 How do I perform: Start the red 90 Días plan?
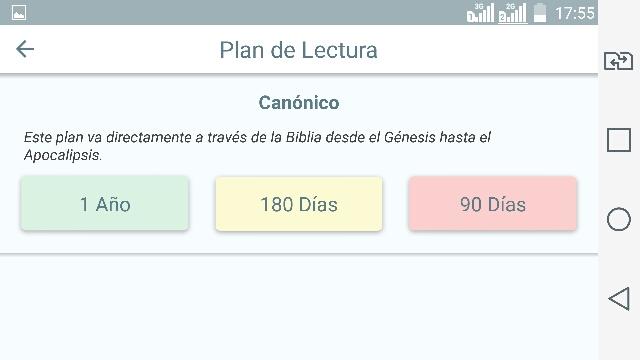tap(493, 204)
